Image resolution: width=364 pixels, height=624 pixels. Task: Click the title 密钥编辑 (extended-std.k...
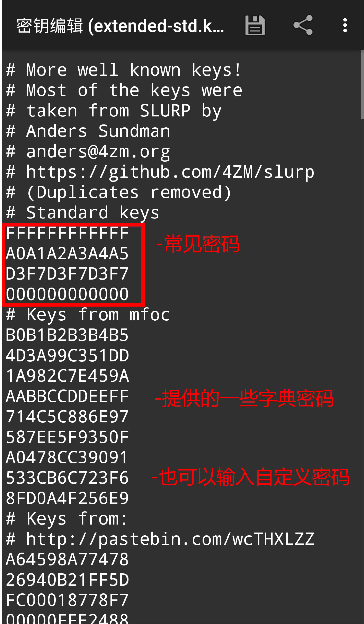[120, 26]
